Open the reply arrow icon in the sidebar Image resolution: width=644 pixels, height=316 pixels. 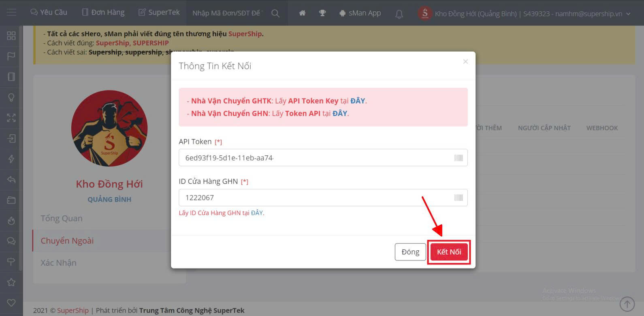pos(11,179)
